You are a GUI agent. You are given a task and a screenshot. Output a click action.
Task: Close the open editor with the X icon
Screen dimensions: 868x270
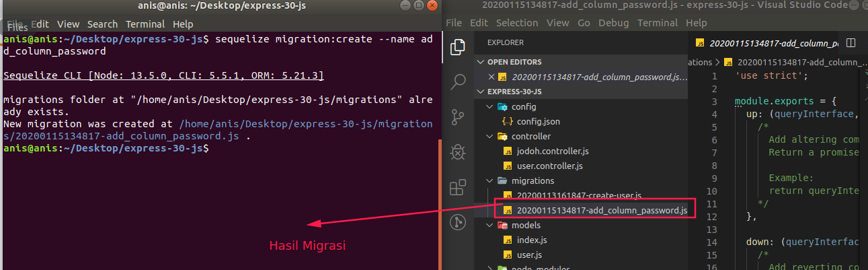(x=491, y=77)
